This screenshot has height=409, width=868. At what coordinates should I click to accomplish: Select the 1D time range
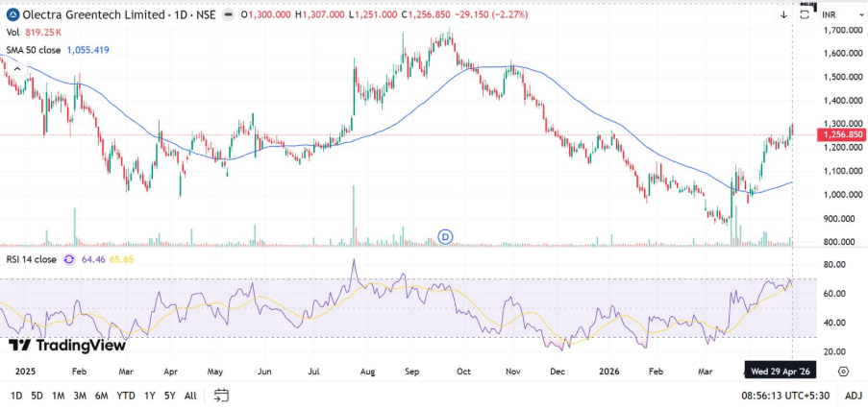16,395
